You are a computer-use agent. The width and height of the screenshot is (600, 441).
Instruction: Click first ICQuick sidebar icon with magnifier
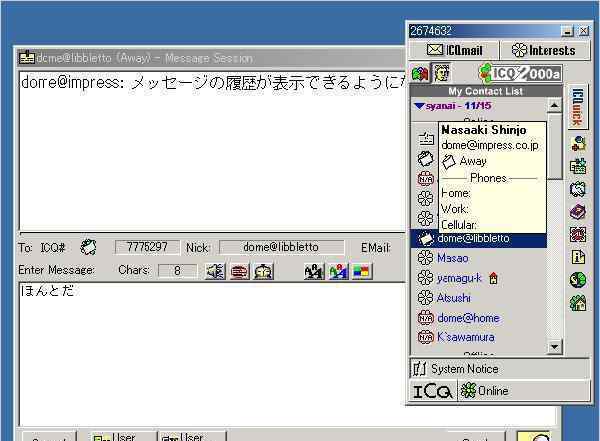pyautogui.click(x=578, y=144)
